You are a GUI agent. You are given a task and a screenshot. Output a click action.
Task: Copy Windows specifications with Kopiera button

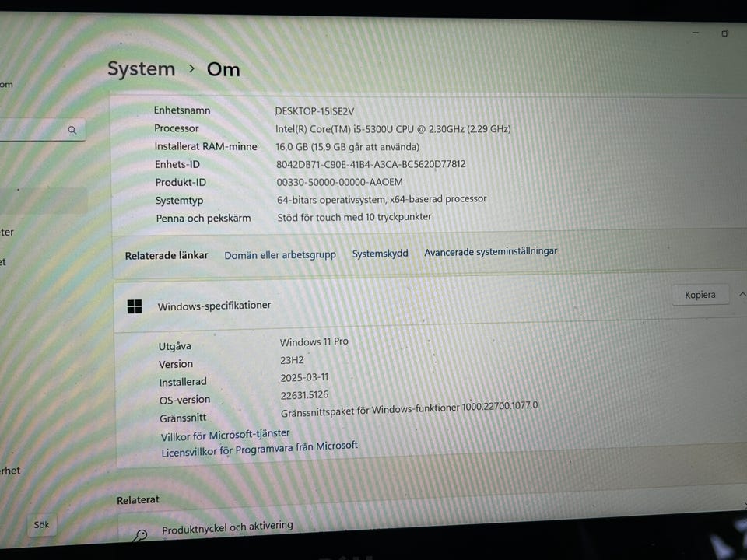coord(700,295)
